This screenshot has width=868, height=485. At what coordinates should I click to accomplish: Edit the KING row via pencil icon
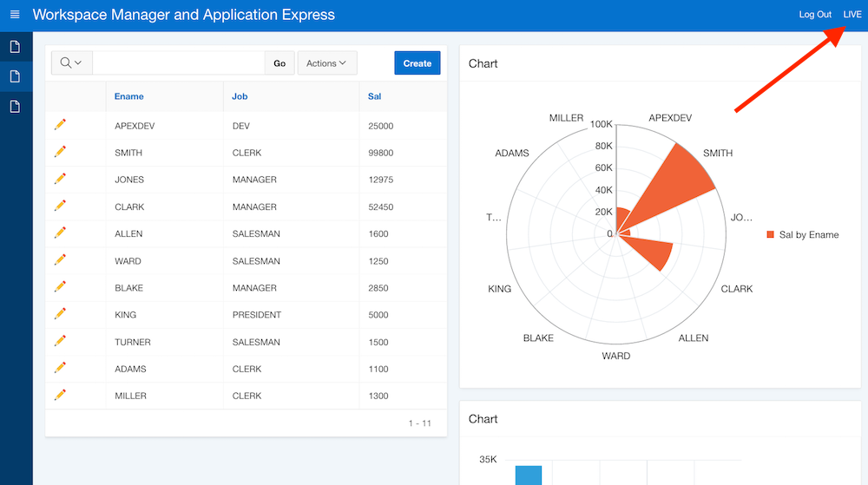pos(60,314)
